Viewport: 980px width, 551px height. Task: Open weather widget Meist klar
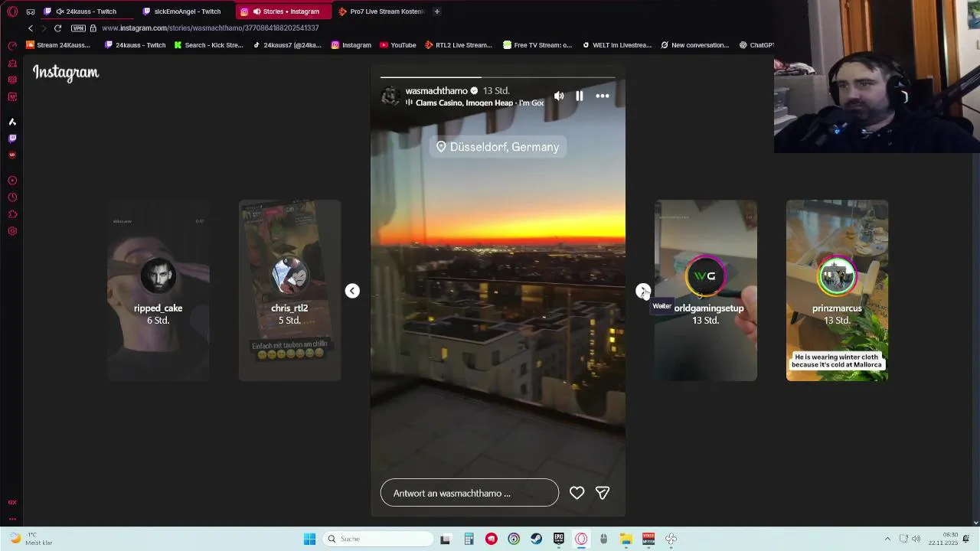click(29, 539)
